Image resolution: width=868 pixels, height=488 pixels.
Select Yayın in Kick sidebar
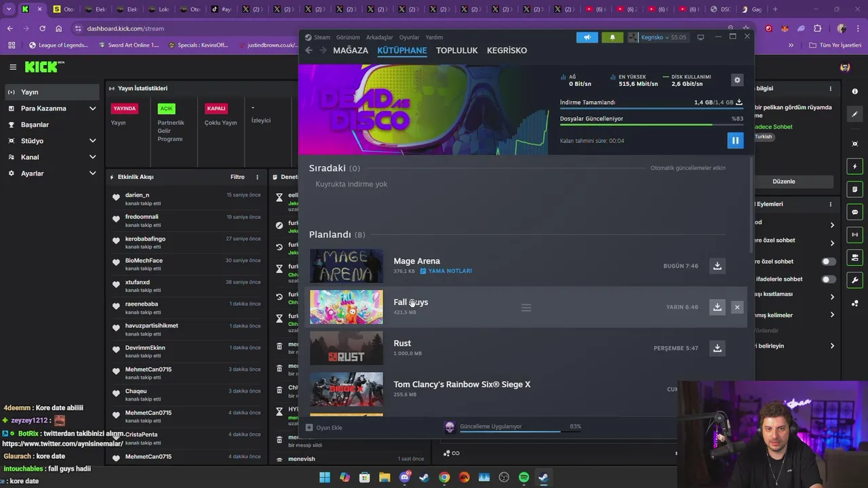point(53,92)
